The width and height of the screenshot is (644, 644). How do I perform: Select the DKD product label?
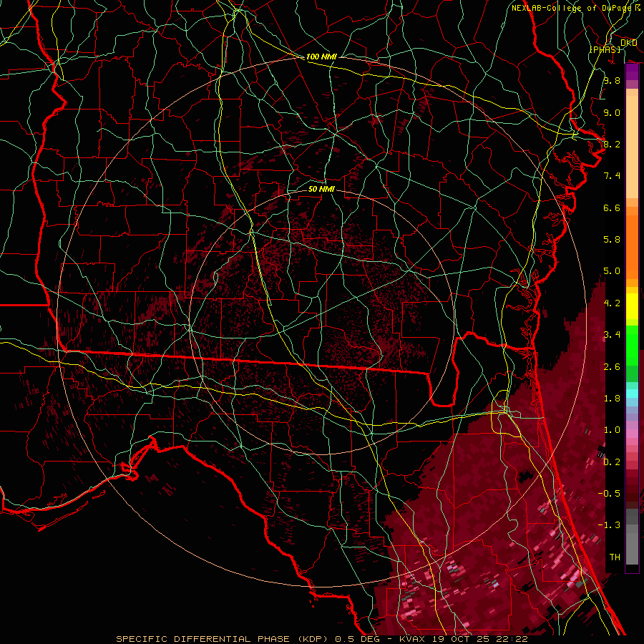pyautogui.click(x=628, y=43)
